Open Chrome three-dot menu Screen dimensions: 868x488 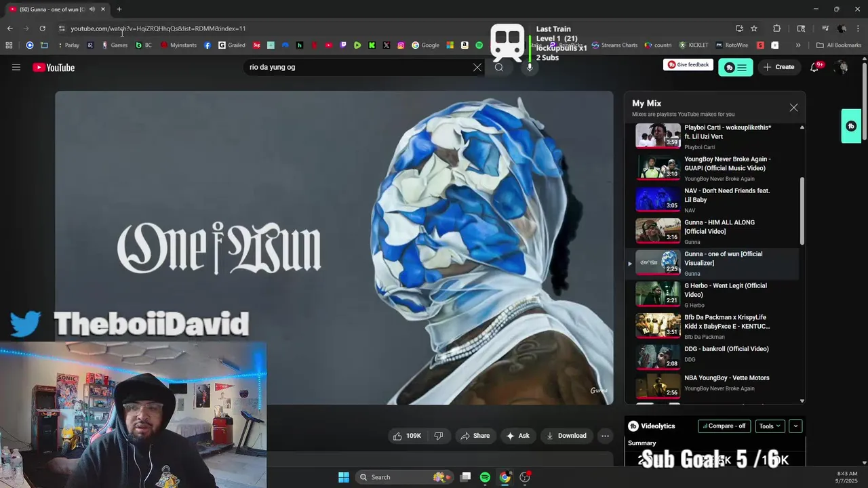click(859, 28)
